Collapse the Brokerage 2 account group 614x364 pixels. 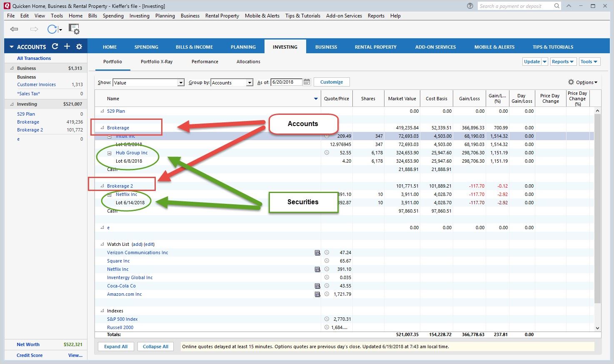(x=102, y=186)
